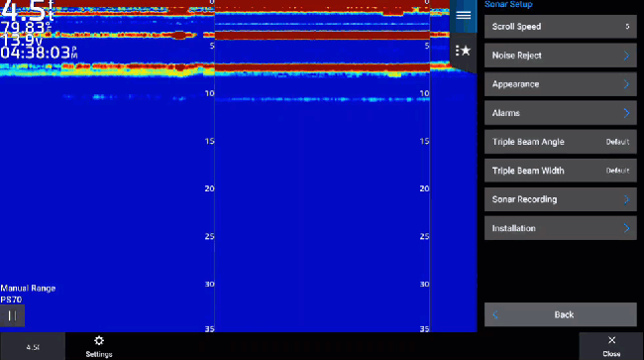644x360 pixels.
Task: Select the Installation menu item
Action: coord(561,228)
